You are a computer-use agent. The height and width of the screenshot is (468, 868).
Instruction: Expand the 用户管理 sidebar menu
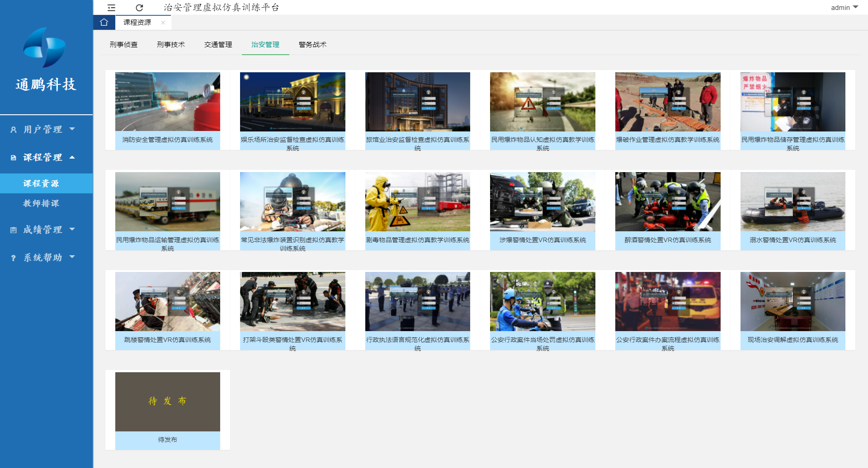coord(43,130)
